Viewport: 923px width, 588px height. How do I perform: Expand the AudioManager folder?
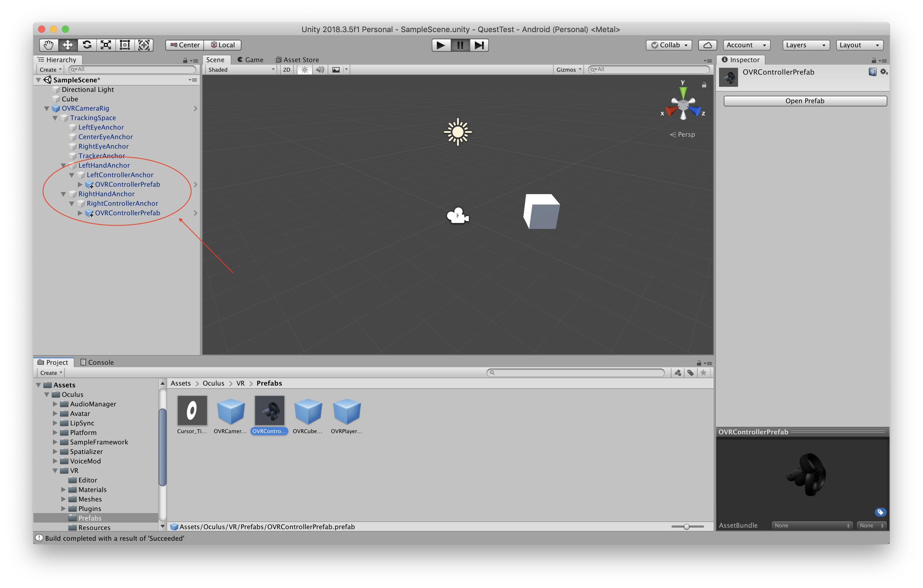point(55,404)
